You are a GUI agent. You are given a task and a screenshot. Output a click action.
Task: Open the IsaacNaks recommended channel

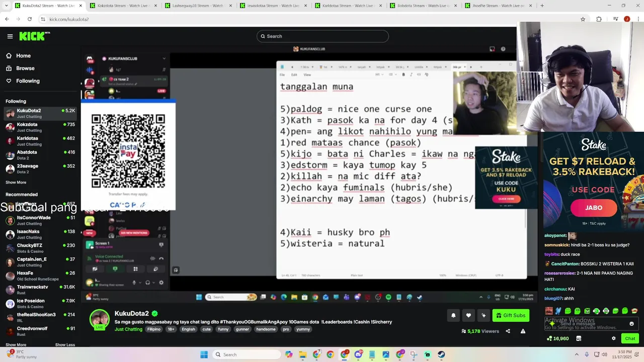[40, 234]
